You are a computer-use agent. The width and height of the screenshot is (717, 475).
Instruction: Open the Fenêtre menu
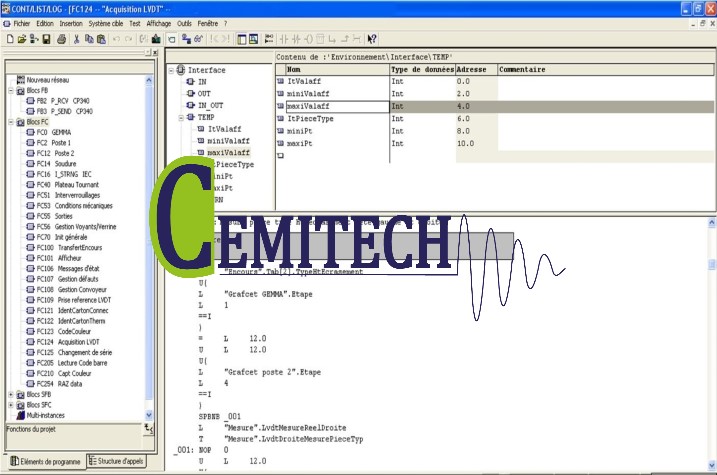click(208, 24)
